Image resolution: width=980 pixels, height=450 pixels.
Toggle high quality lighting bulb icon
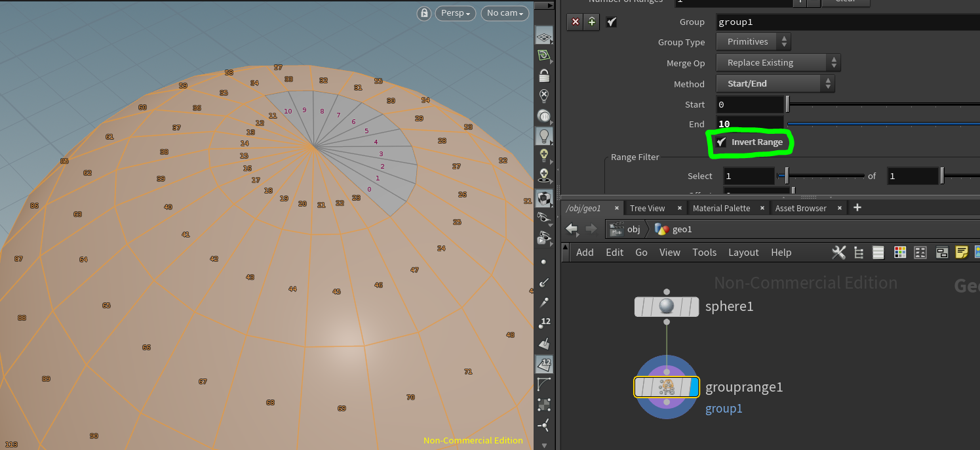tap(544, 136)
